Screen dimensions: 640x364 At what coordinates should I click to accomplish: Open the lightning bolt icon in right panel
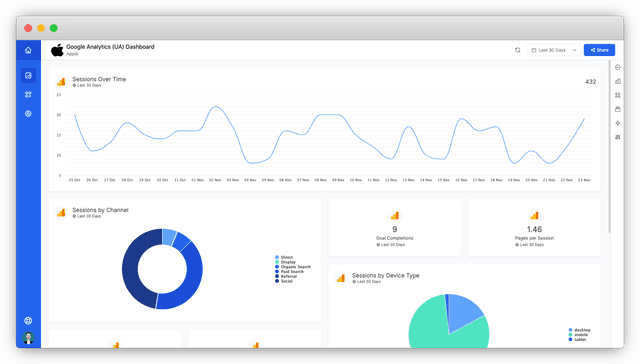(618, 123)
